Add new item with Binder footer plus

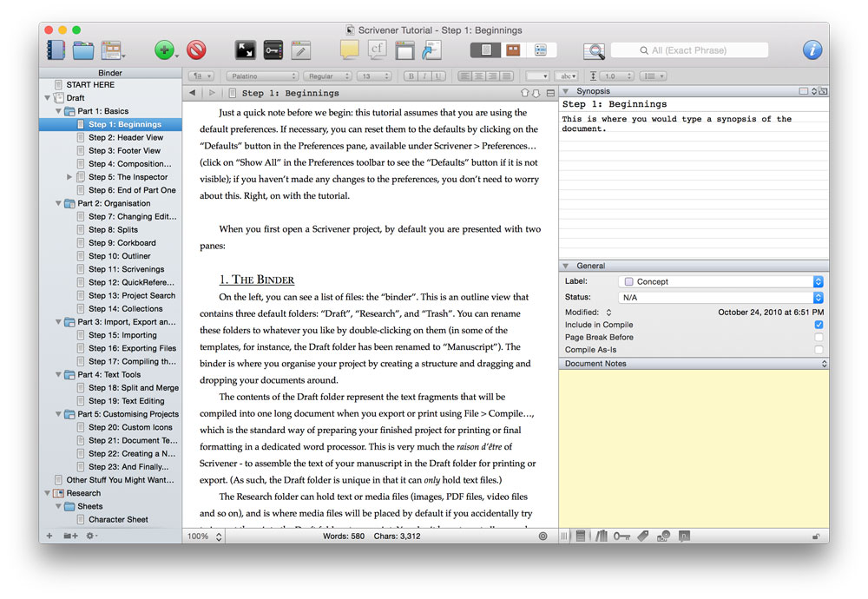tap(49, 536)
